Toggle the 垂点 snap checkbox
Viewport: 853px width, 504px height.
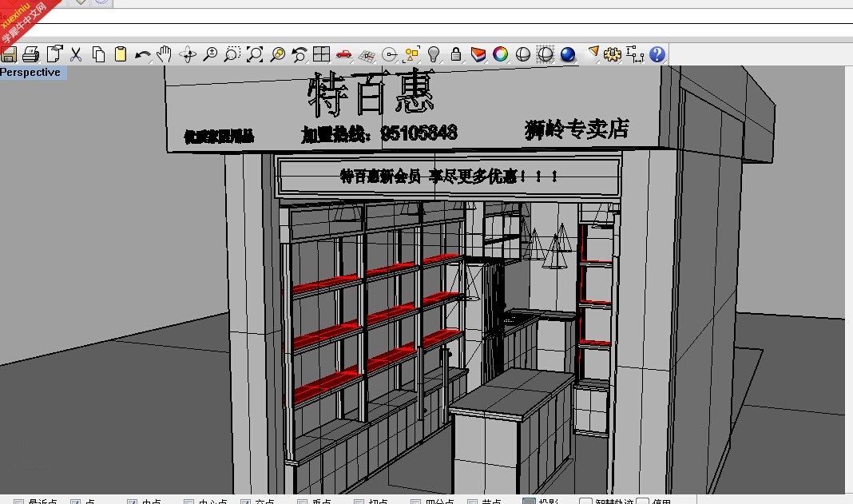coord(303,502)
